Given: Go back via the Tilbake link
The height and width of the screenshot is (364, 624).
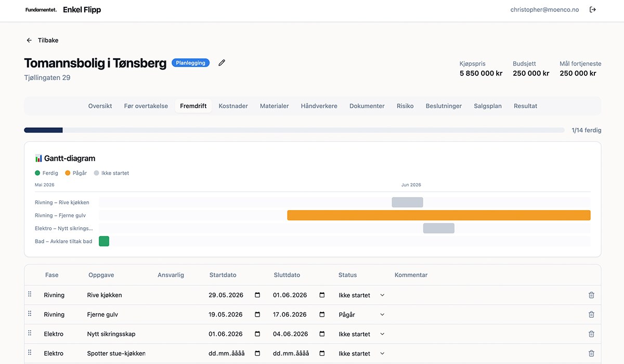Looking at the screenshot, I should click(42, 40).
